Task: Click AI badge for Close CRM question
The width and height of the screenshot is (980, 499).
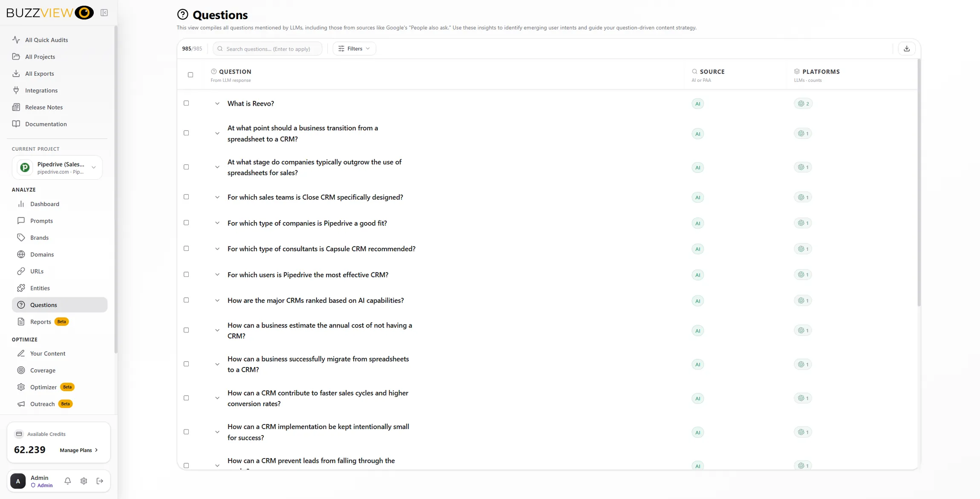Action: tap(698, 197)
